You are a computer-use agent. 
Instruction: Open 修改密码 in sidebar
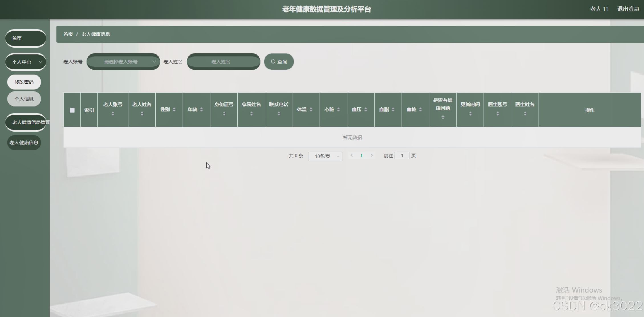click(24, 82)
